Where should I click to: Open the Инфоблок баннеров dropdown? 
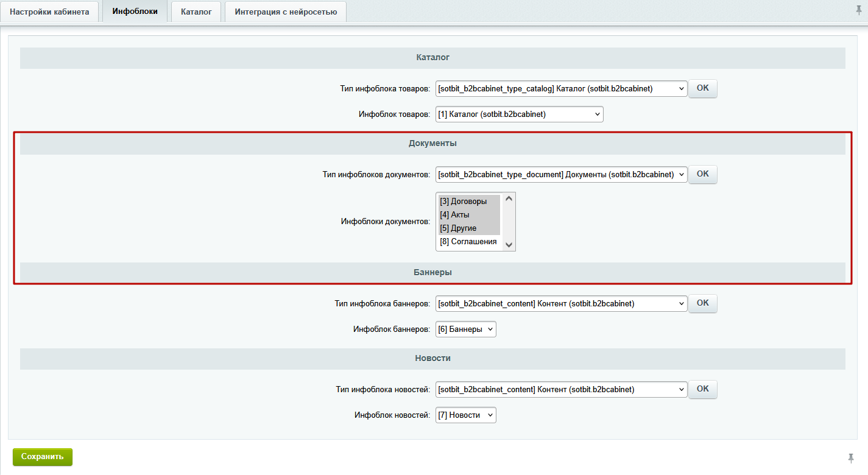(466, 329)
